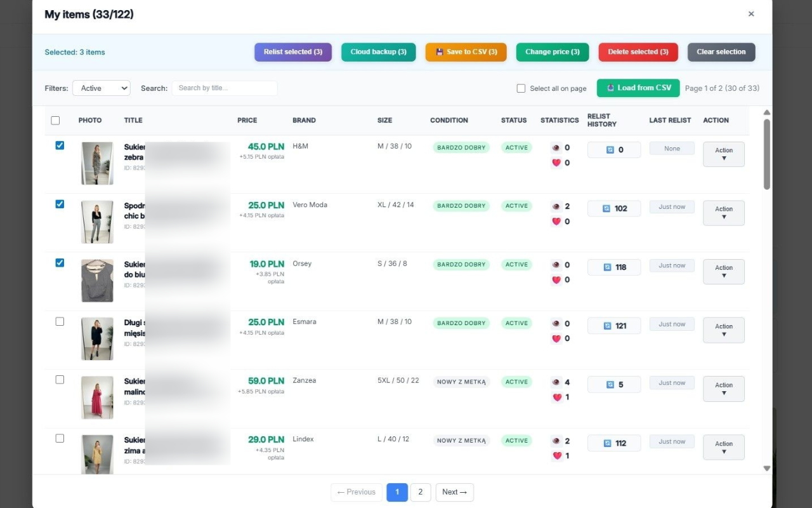Open the Lindex yellow dress photo
The width and height of the screenshot is (812, 508).
[x=97, y=455]
